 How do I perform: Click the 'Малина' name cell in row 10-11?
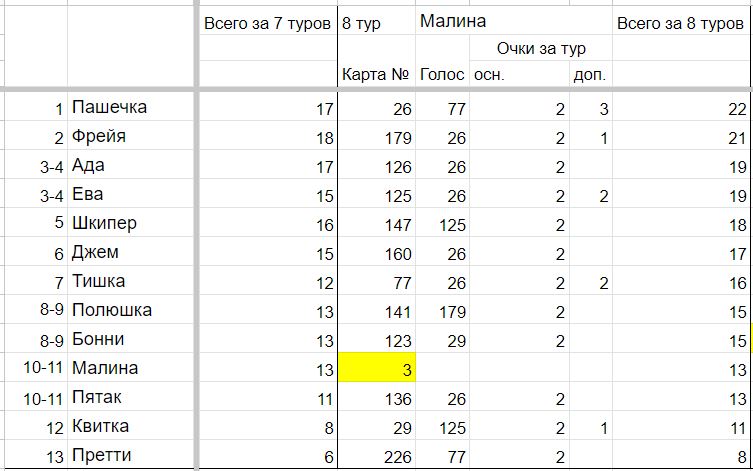pos(130,368)
